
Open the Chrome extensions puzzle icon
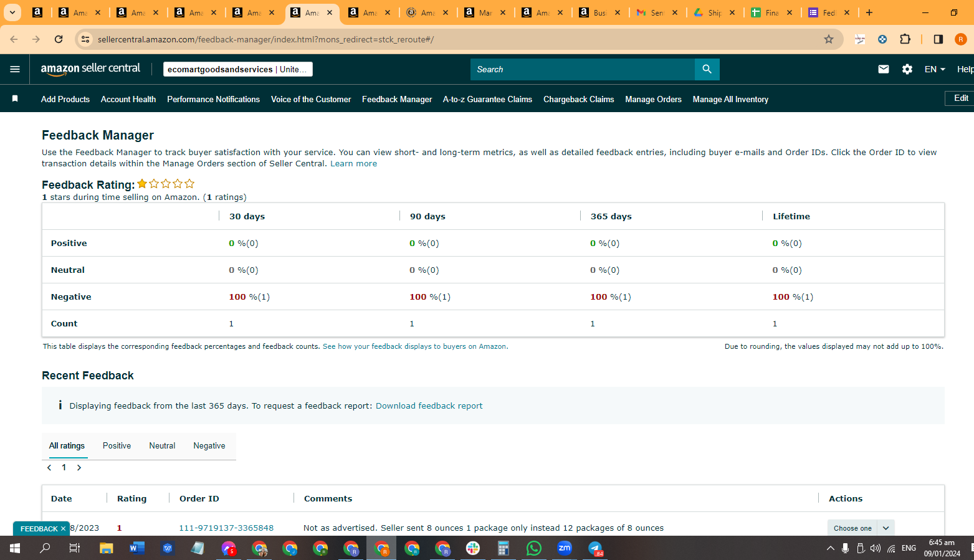(905, 39)
